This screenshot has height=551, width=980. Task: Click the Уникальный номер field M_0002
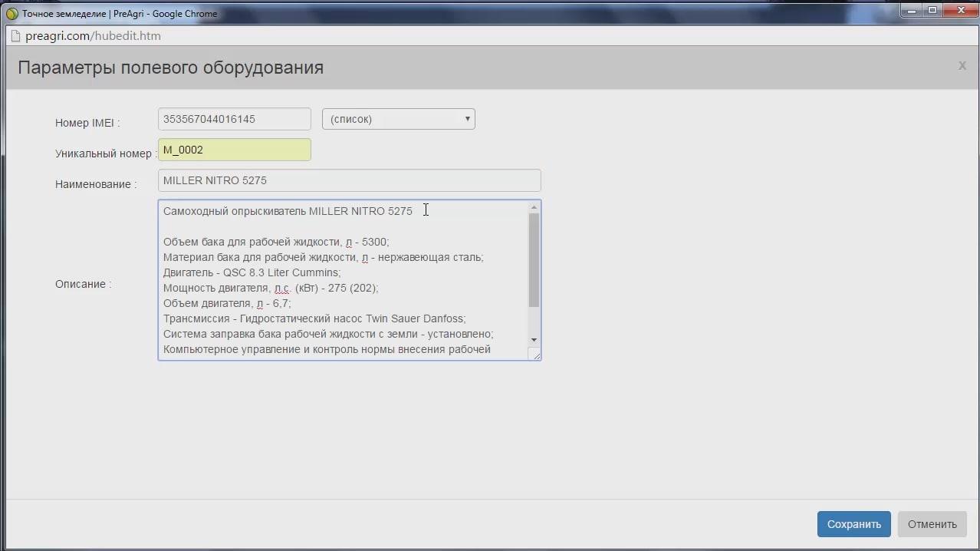[x=234, y=150]
